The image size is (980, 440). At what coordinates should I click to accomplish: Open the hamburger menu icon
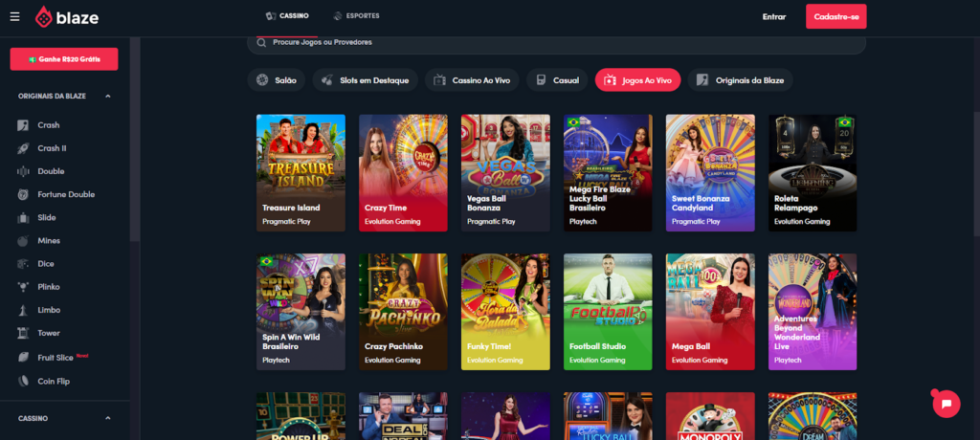click(x=15, y=17)
